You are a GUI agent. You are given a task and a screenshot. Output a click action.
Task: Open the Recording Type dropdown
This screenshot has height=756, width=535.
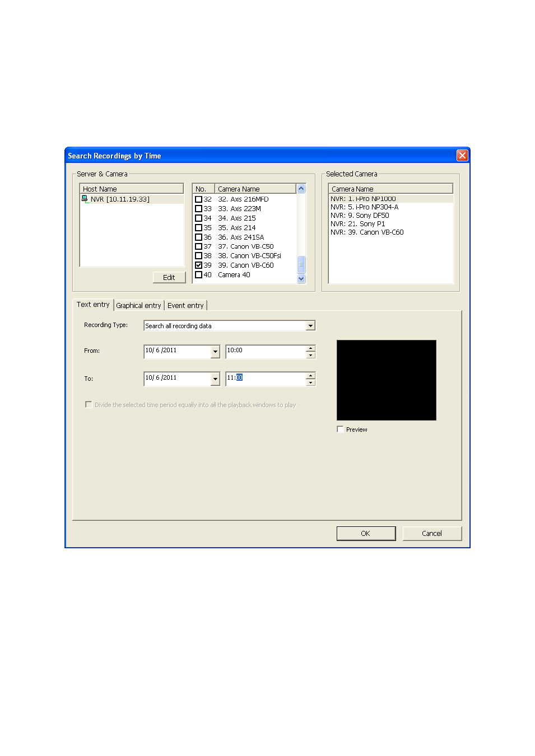tap(310, 326)
